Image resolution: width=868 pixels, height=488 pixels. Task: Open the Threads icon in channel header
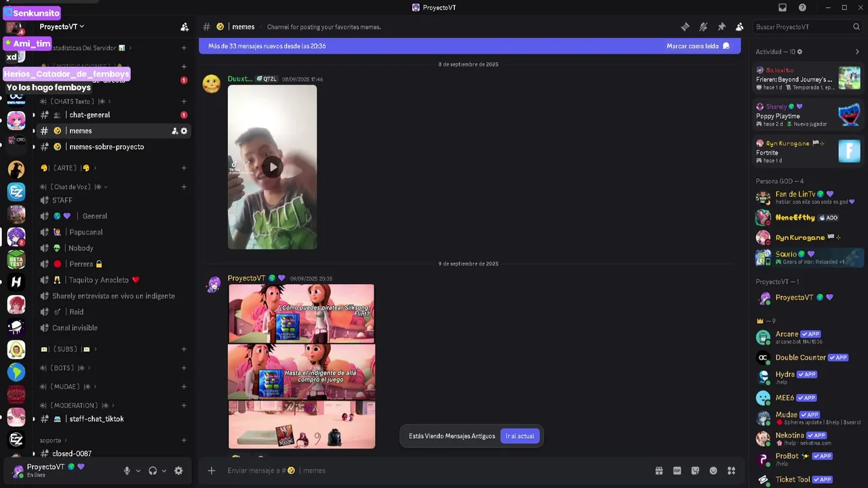pyautogui.click(x=685, y=27)
